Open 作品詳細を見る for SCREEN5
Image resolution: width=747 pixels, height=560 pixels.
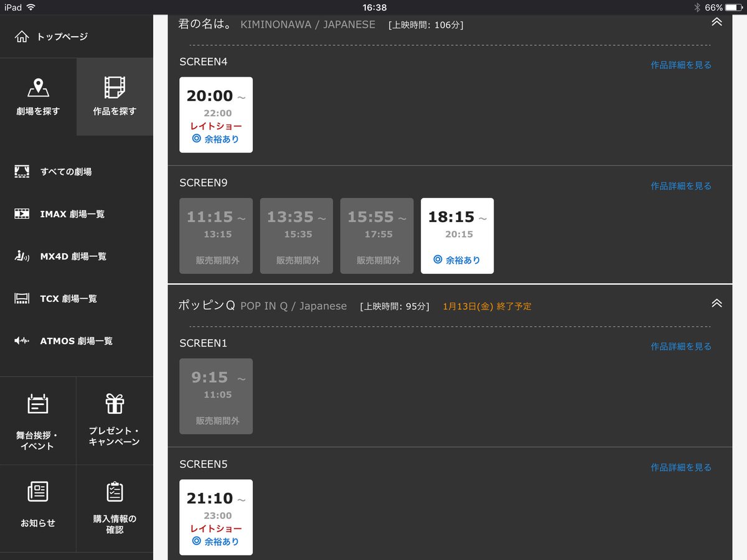click(x=681, y=467)
